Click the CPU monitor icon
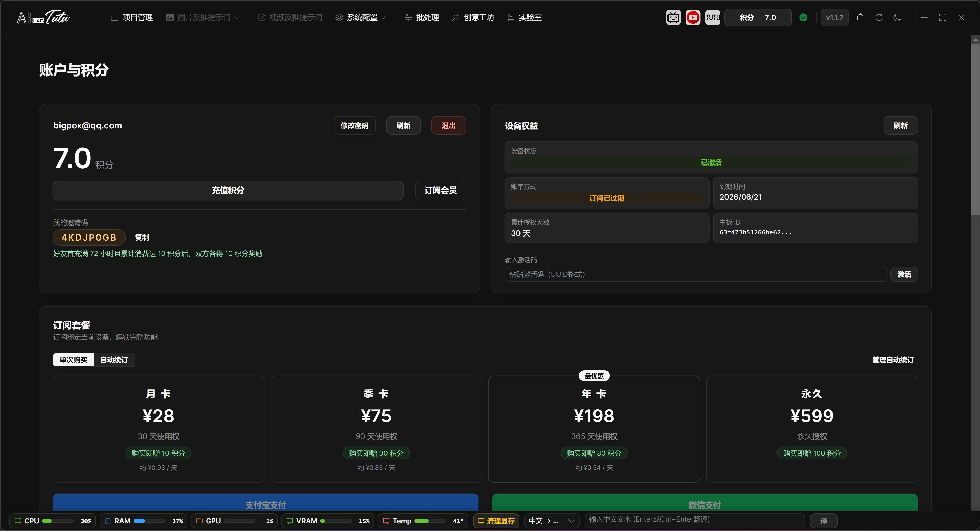 [x=18, y=521]
